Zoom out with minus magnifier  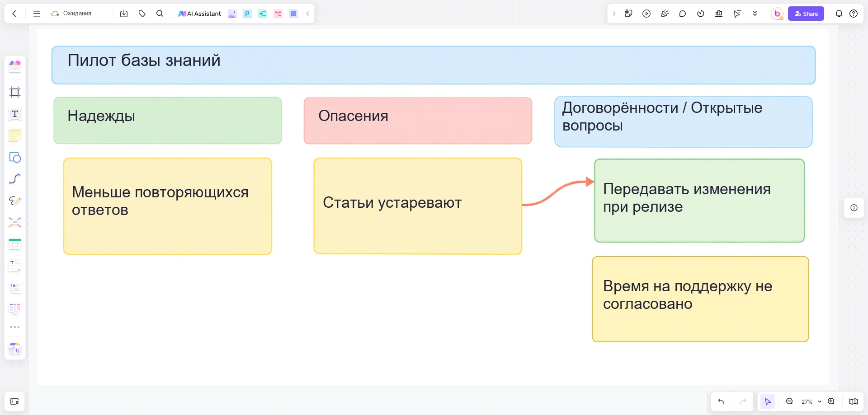click(x=789, y=401)
